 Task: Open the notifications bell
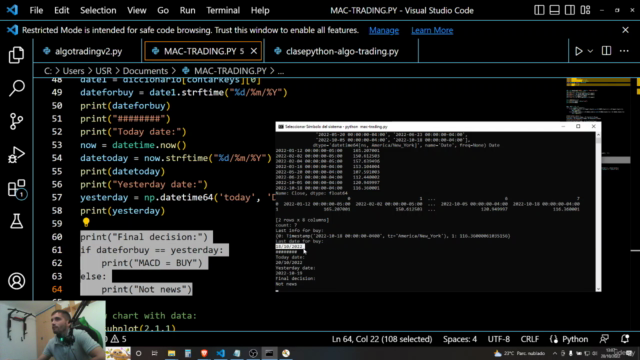(625, 339)
